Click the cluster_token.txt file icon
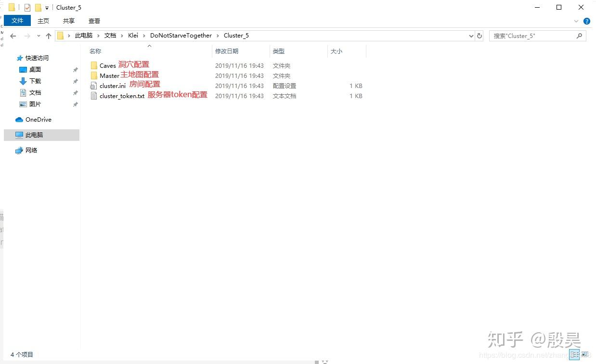This screenshot has height=364, width=596. (94, 96)
